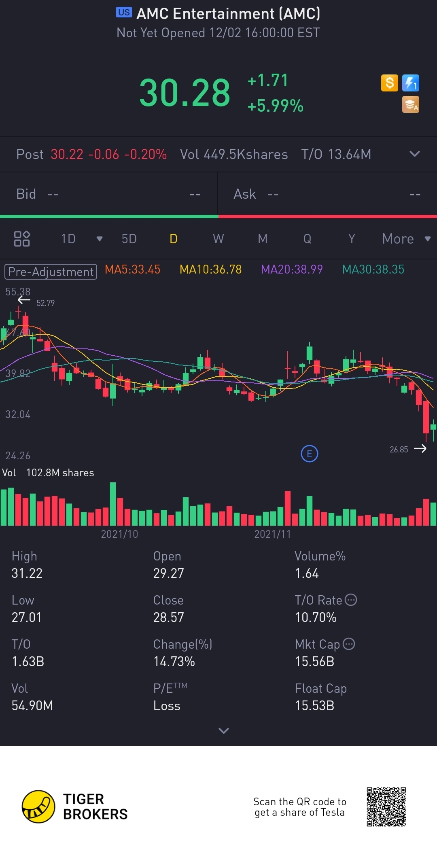
Task: Expand the post-market quote details chevron
Action: coord(415,154)
